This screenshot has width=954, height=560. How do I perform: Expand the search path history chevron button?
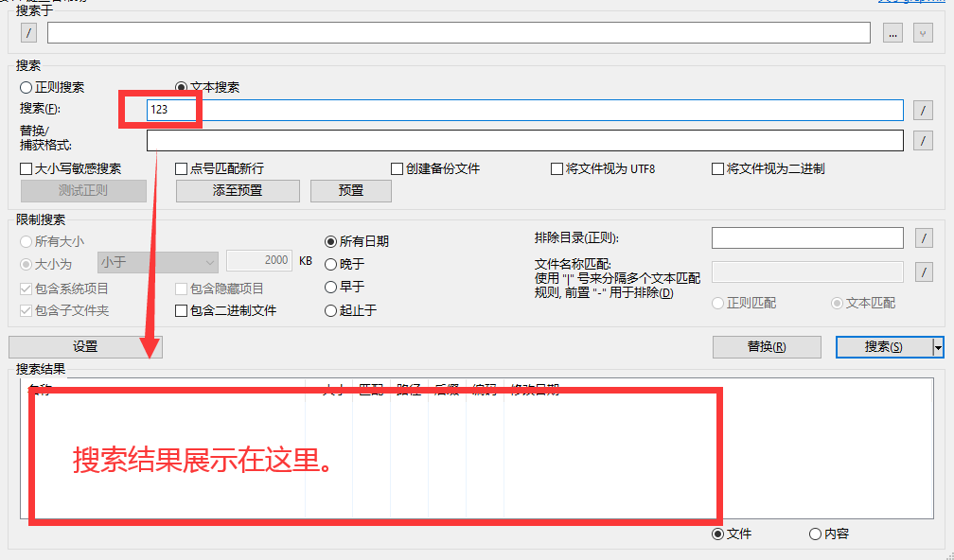[924, 33]
